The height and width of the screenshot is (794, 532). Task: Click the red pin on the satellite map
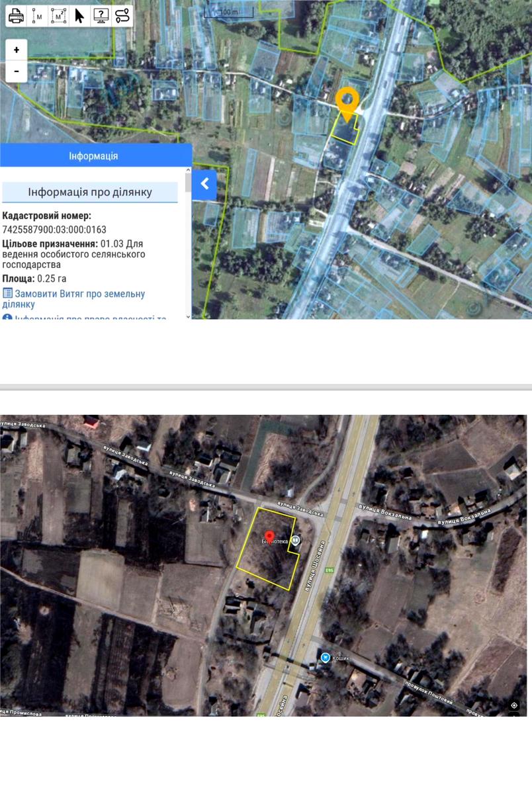(x=269, y=537)
